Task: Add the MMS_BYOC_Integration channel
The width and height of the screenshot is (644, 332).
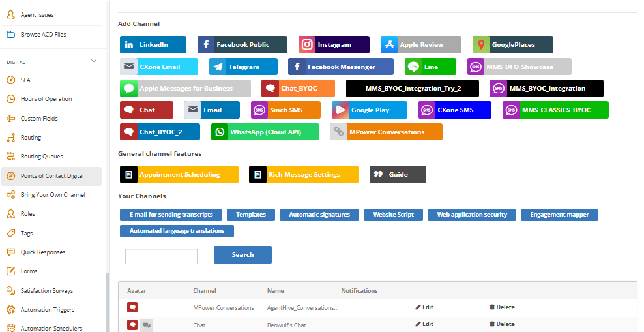Action: pyautogui.click(x=547, y=88)
